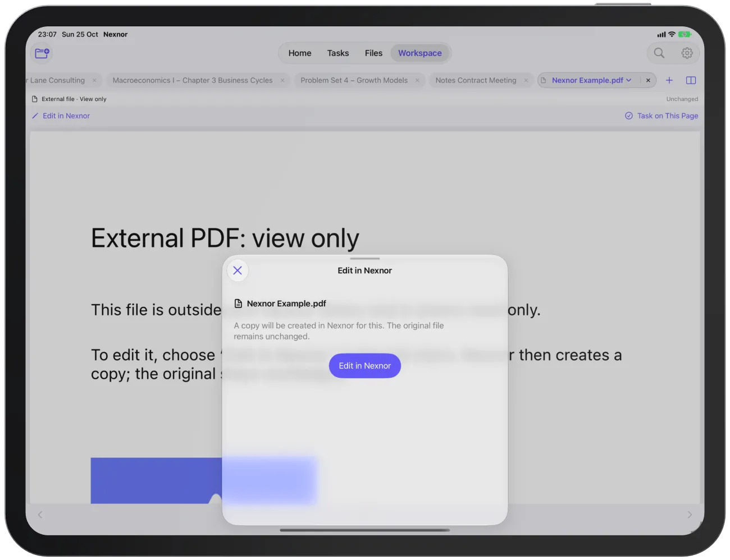
Task: Tap the battery icon in status bar
Action: pos(685,34)
